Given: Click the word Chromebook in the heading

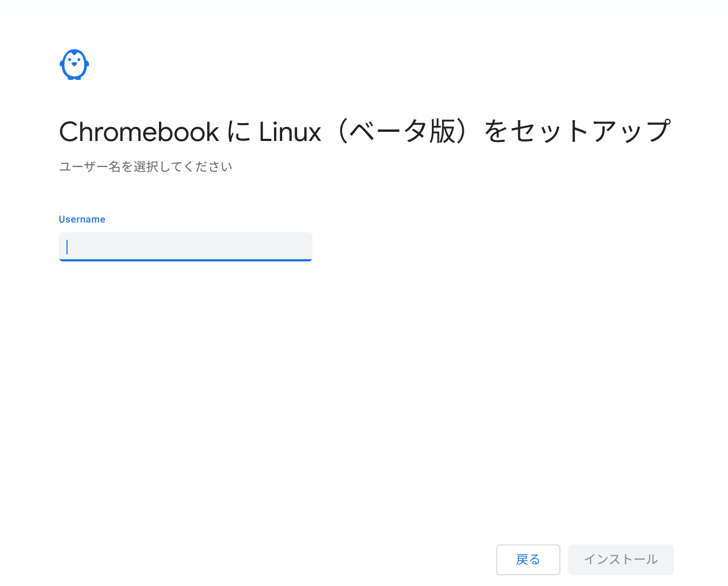Looking at the screenshot, I should (x=139, y=132).
